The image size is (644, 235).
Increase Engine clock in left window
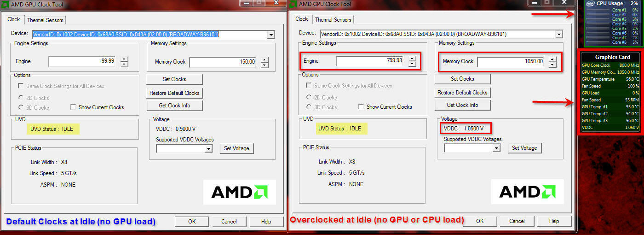[x=124, y=59]
